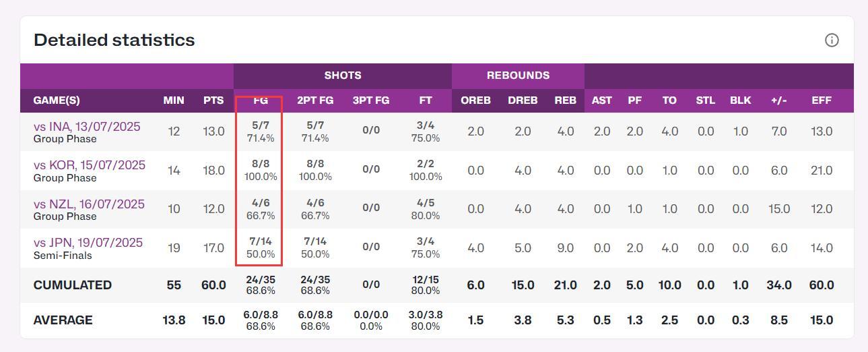The height and width of the screenshot is (352, 868).
Task: Select the BLK column header
Action: click(740, 100)
